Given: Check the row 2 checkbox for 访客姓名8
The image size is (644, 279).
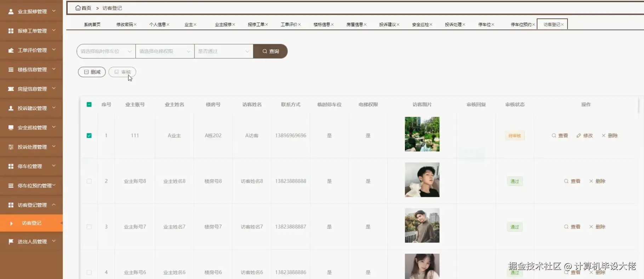Looking at the screenshot, I should pyautogui.click(x=89, y=181).
